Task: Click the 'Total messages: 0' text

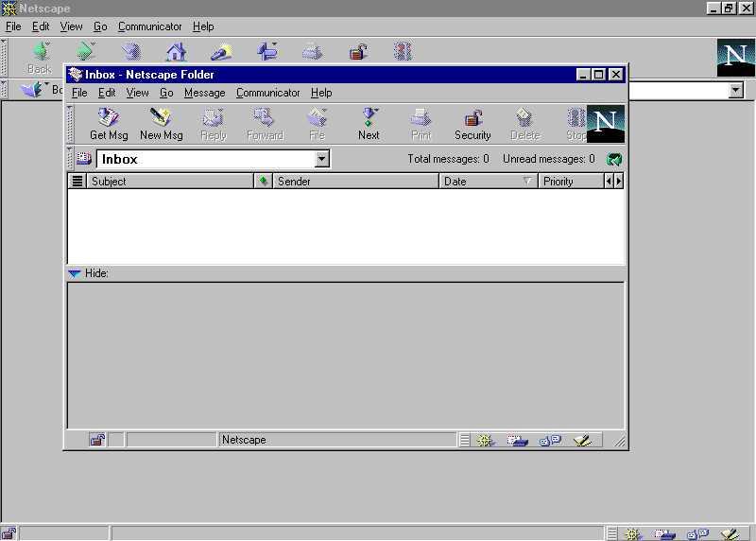Action: 448,159
